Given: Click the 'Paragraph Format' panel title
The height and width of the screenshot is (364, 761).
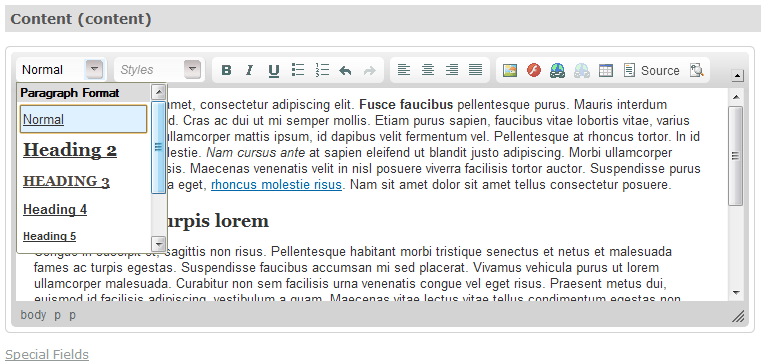Looking at the screenshot, I should click(x=70, y=93).
